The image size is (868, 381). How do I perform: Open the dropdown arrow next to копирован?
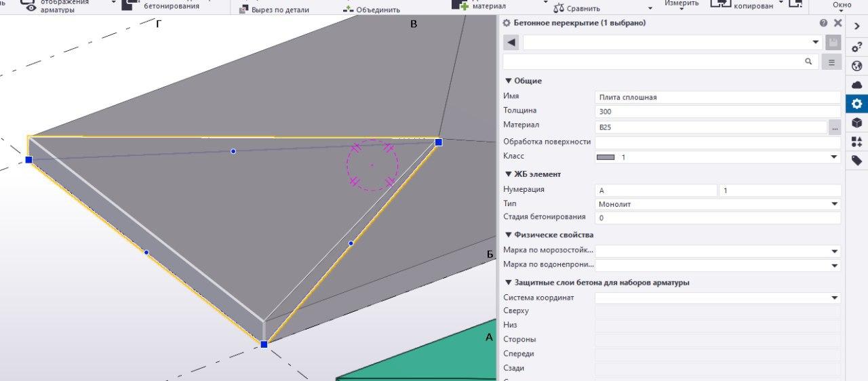781,3
